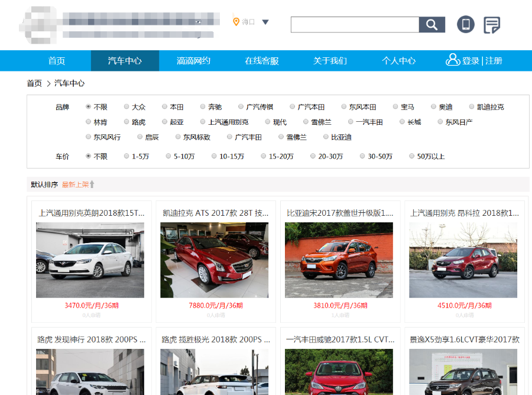Click the search input box
This screenshot has width=532, height=395.
(355, 24)
